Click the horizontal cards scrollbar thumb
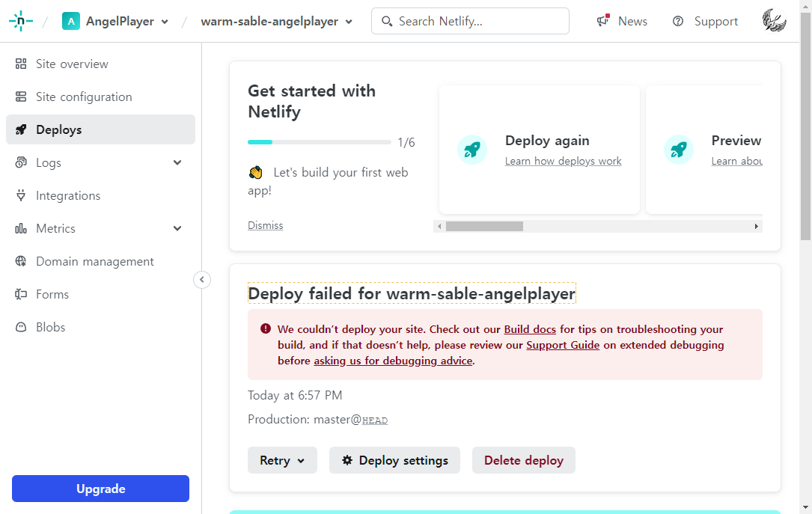 pos(484,226)
